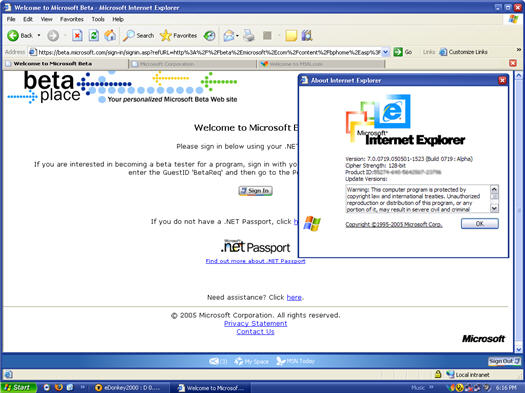The width and height of the screenshot is (525, 393).
Task: Switch to the Welcome to MSN.com tab
Action: [321, 64]
